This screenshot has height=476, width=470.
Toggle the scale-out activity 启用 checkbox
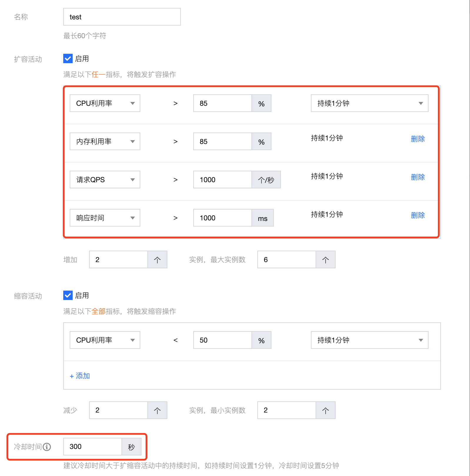pyautogui.click(x=68, y=58)
